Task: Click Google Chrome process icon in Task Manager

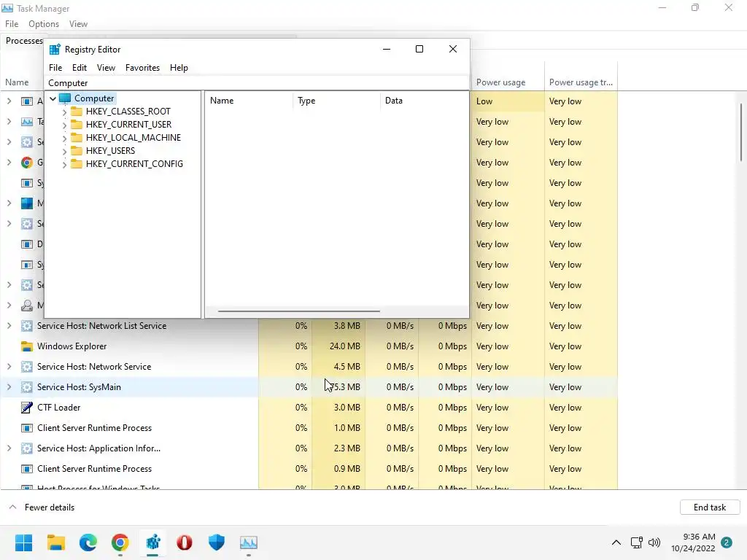Action: (27, 163)
